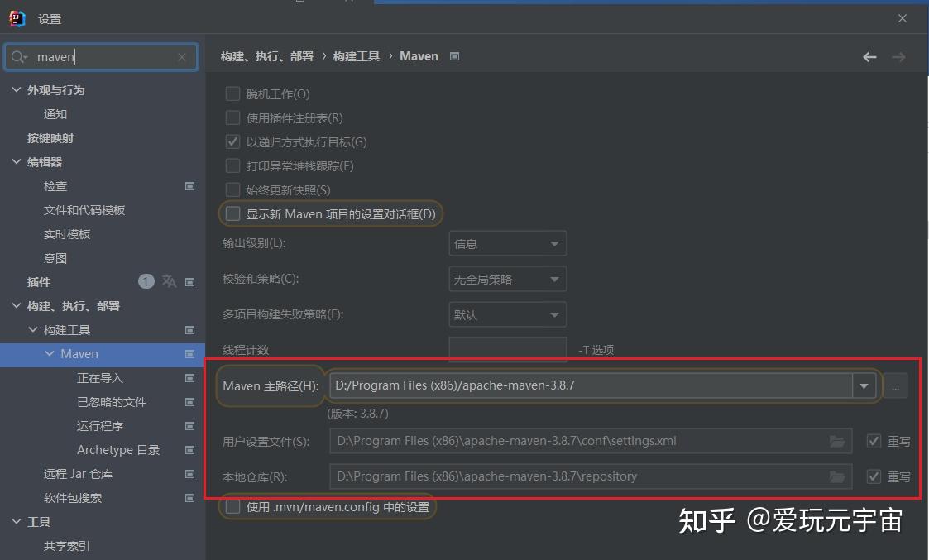Viewport: 929px width, 560px height.
Task: Enable 使用 .mvn/maven.config 中的设置
Action: pos(232,507)
